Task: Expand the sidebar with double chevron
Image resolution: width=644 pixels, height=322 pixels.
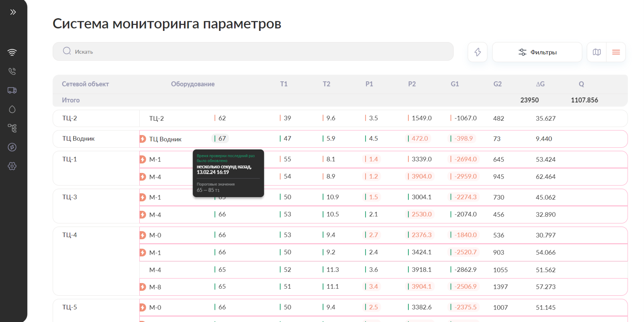Action: (13, 12)
